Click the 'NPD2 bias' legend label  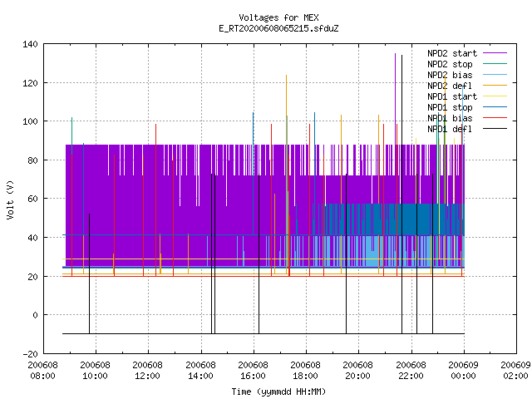450,75
